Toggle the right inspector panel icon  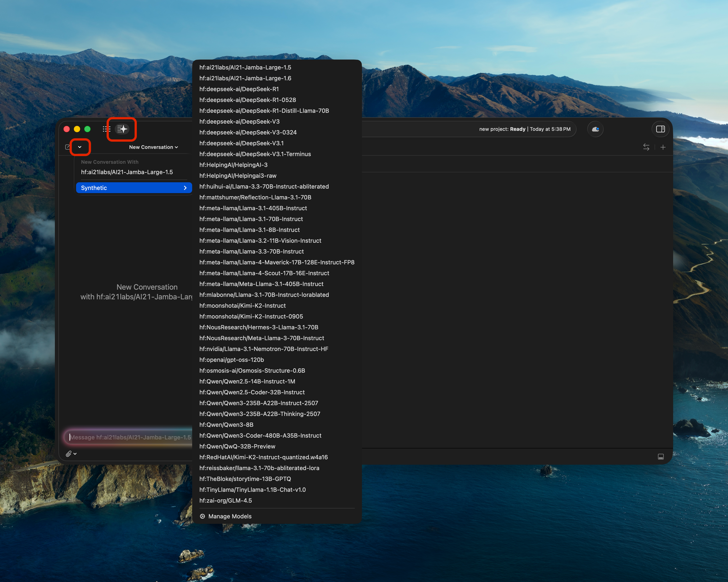pyautogui.click(x=660, y=129)
